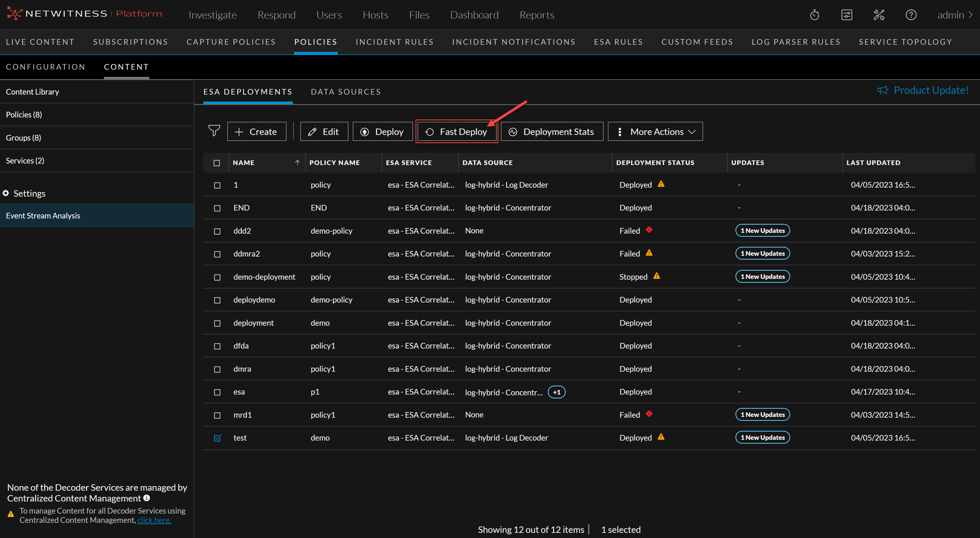Switch to the Data Sources tab
The height and width of the screenshot is (538, 980).
point(345,92)
